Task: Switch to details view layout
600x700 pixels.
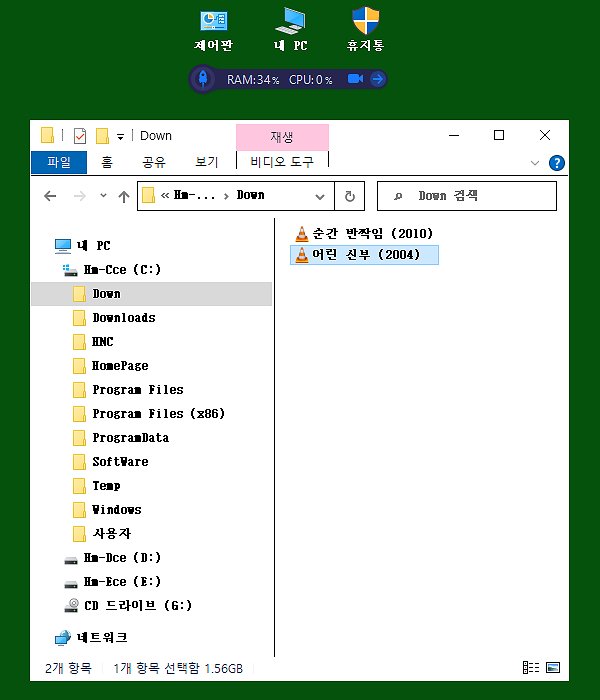Action: pos(531,668)
